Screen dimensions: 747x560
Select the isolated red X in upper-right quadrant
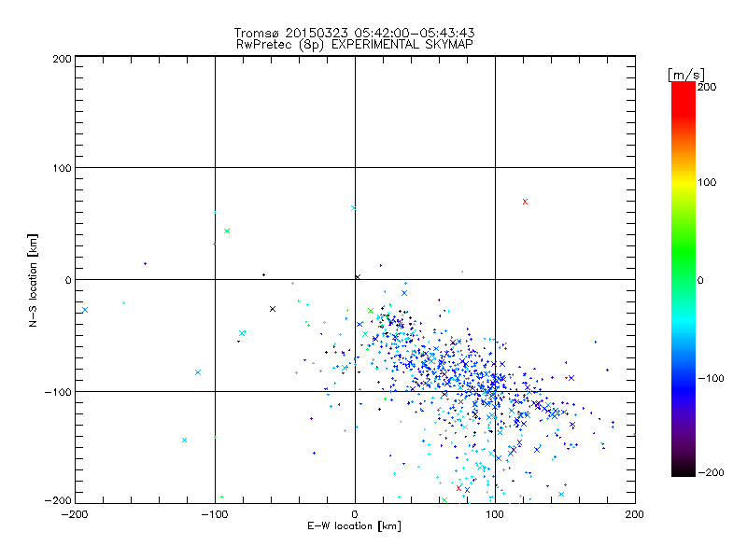pyautogui.click(x=525, y=202)
